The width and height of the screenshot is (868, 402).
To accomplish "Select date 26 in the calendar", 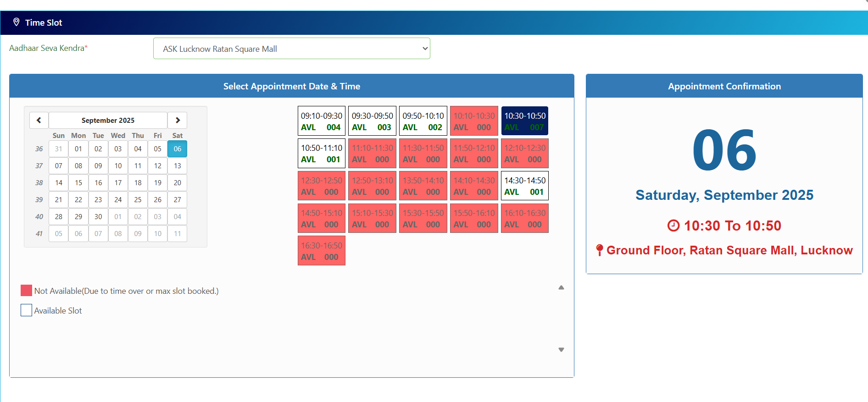I will click(158, 200).
